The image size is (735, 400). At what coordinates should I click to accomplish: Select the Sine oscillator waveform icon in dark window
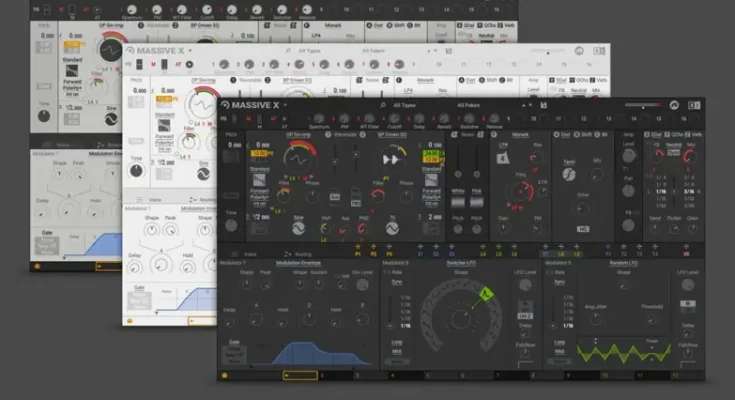coord(297,229)
